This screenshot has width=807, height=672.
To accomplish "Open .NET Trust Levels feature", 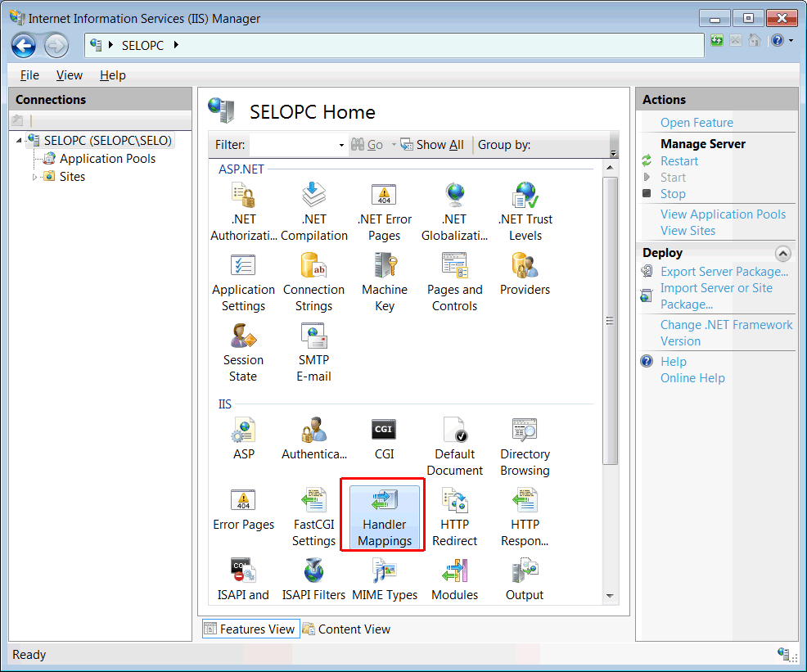I will pos(525,211).
